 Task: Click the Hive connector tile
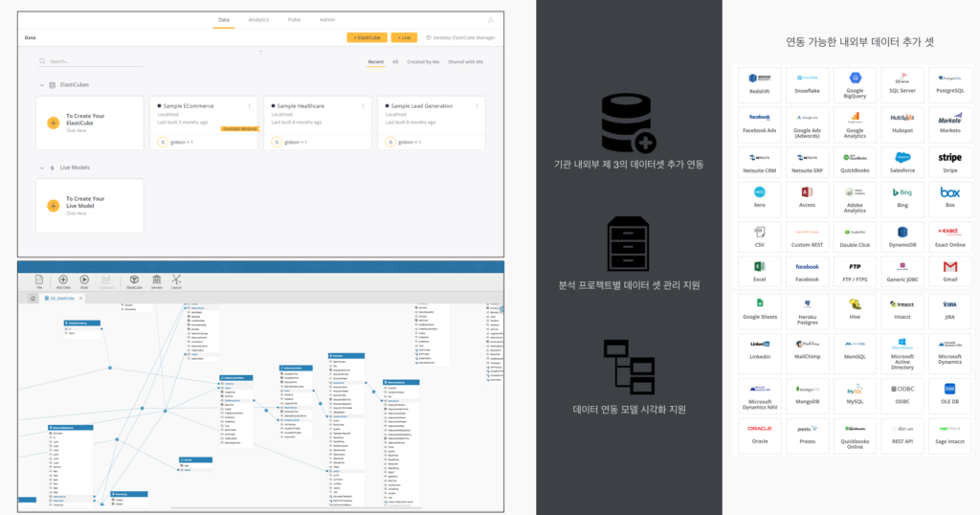point(855,311)
